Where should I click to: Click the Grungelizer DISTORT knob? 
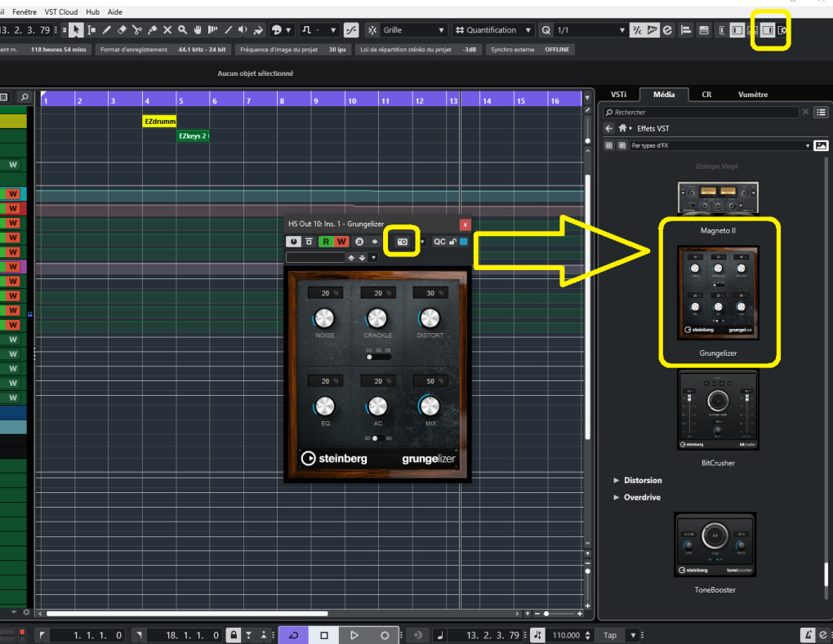pos(430,318)
